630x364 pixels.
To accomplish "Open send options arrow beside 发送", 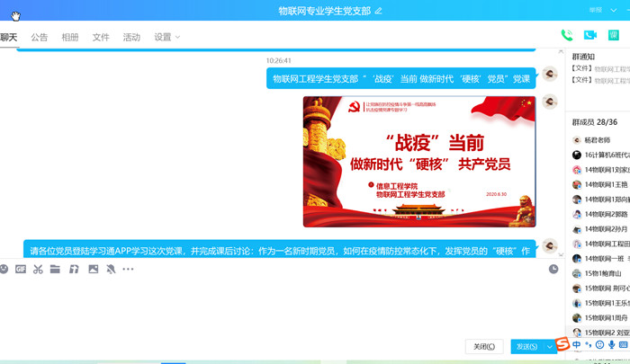I will click(549, 347).
